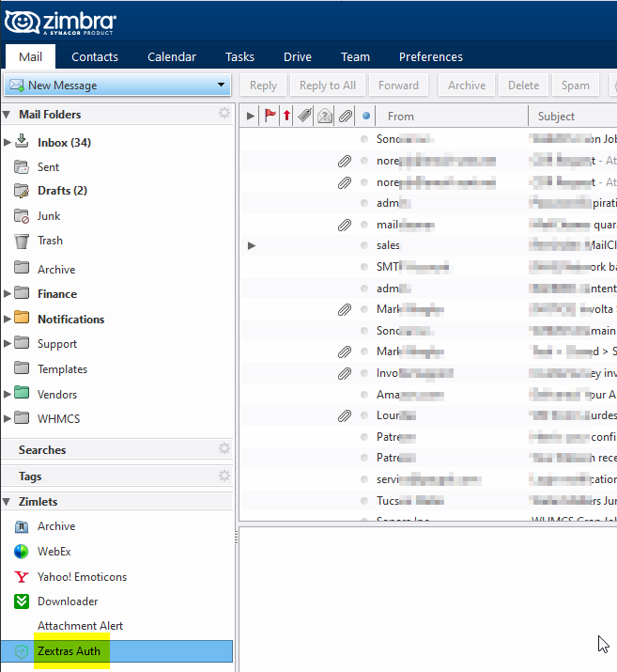Open the Junk folder
Viewport: 617px width, 672px height.
coord(49,216)
